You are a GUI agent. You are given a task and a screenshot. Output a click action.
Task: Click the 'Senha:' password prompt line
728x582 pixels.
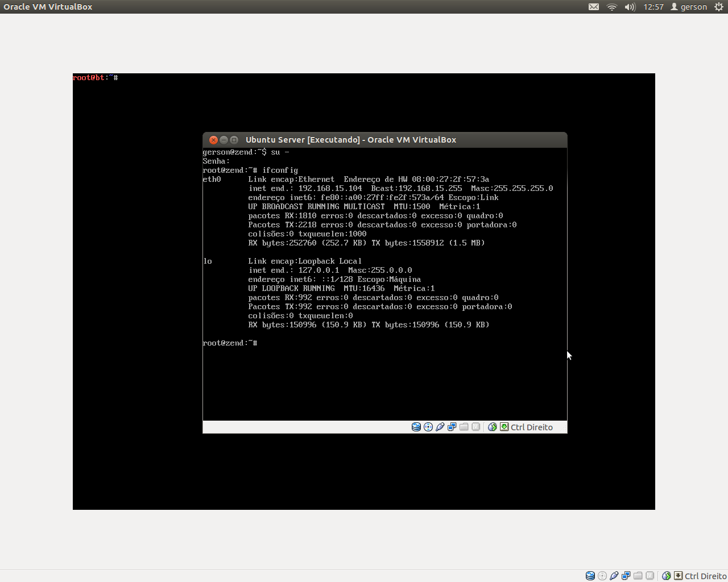[216, 161]
